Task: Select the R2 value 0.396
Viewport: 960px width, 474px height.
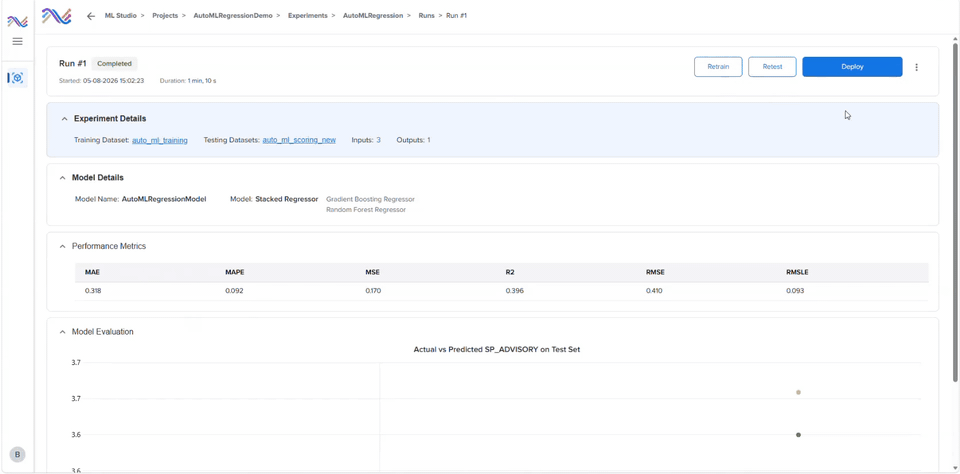Action: click(515, 291)
